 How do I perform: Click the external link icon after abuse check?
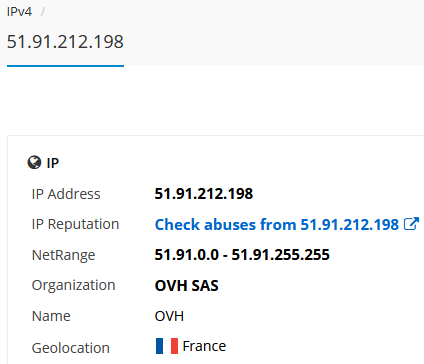pyautogui.click(x=411, y=224)
